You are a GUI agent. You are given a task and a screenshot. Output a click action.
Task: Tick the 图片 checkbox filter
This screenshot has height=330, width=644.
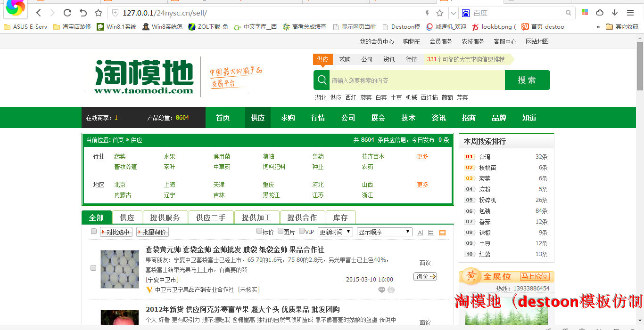281,231
